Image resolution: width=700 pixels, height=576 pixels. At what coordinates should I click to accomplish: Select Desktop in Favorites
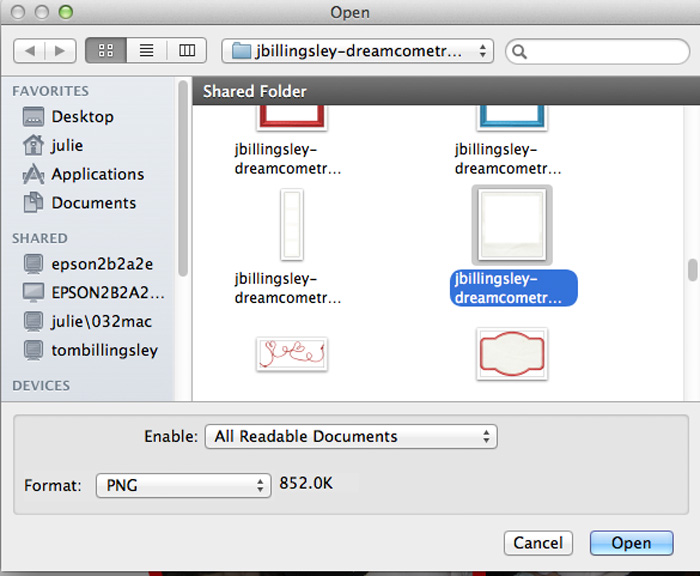click(83, 117)
